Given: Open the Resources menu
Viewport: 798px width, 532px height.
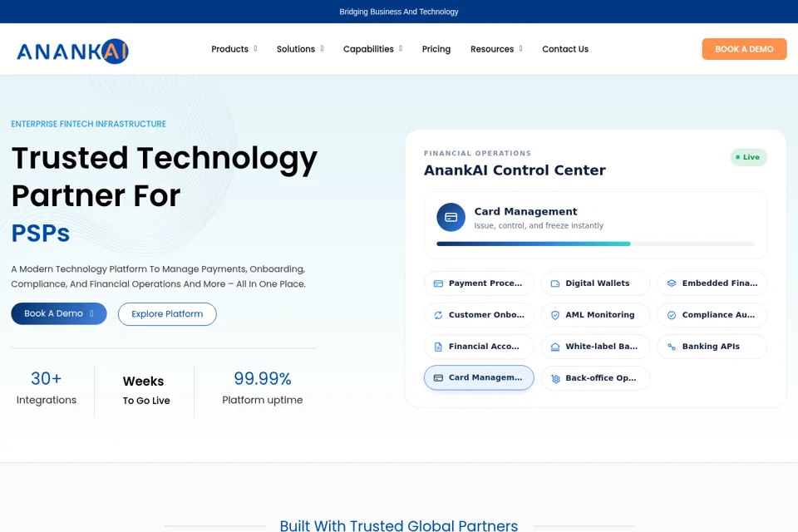Looking at the screenshot, I should (x=492, y=49).
